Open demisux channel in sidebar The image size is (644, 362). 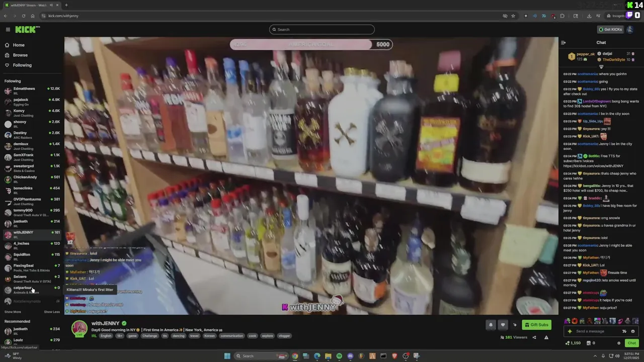[x=32, y=146]
